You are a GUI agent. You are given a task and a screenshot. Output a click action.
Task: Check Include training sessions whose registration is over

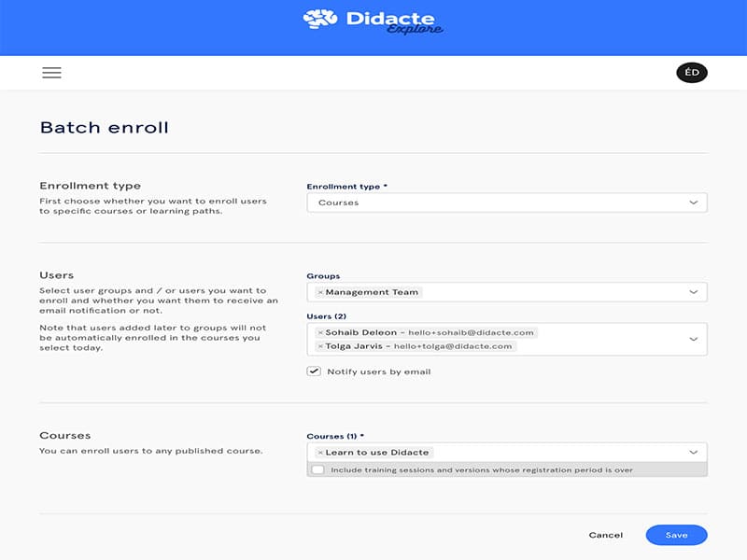coord(317,470)
